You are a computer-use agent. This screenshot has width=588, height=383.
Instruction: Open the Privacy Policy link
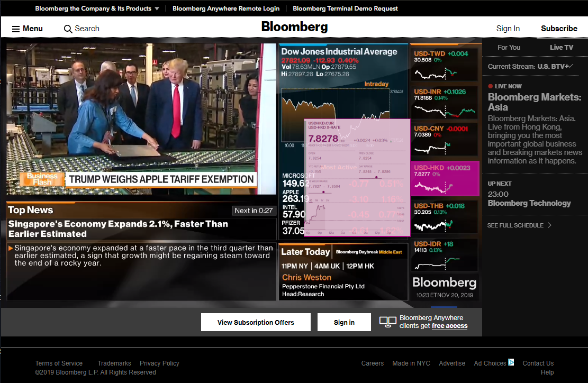point(159,363)
